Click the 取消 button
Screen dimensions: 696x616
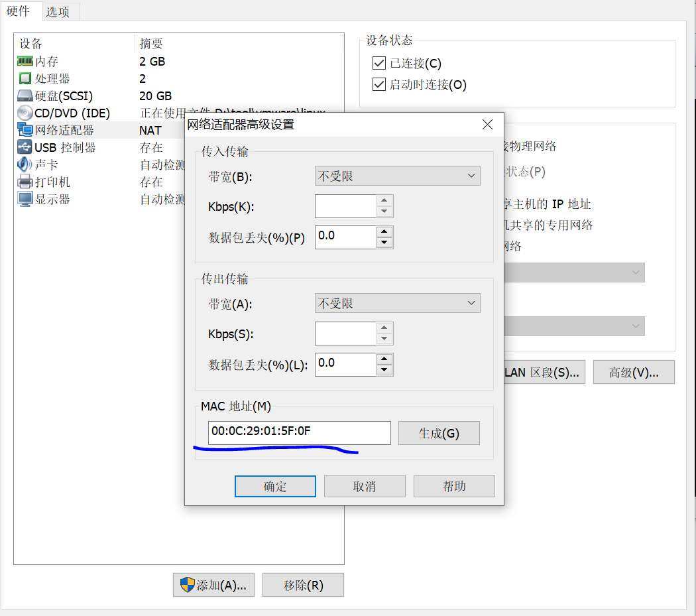click(x=365, y=486)
